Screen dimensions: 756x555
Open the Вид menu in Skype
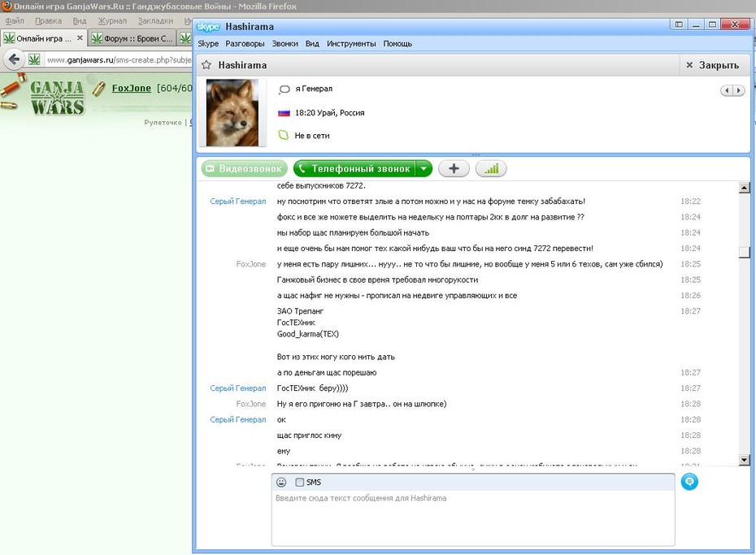point(312,44)
